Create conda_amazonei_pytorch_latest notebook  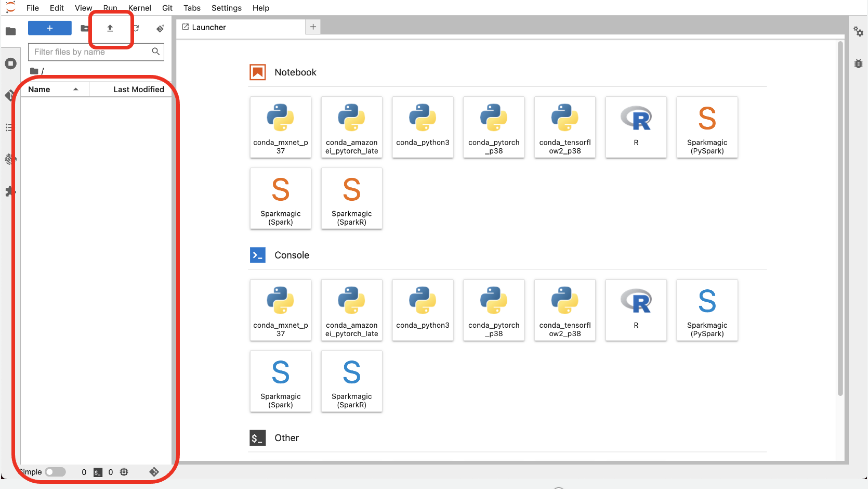[x=352, y=127]
